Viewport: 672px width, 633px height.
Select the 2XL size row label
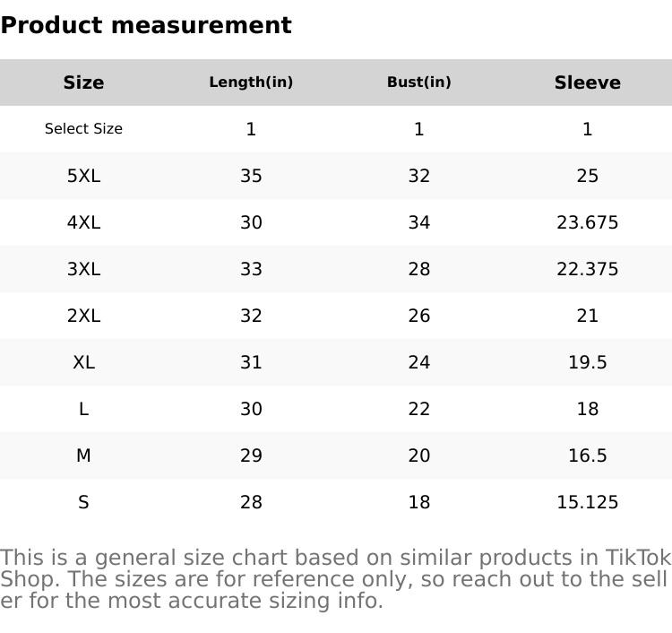(x=83, y=316)
